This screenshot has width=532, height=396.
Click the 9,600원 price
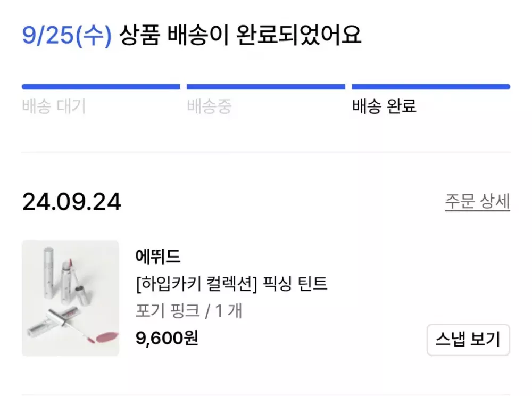(167, 338)
